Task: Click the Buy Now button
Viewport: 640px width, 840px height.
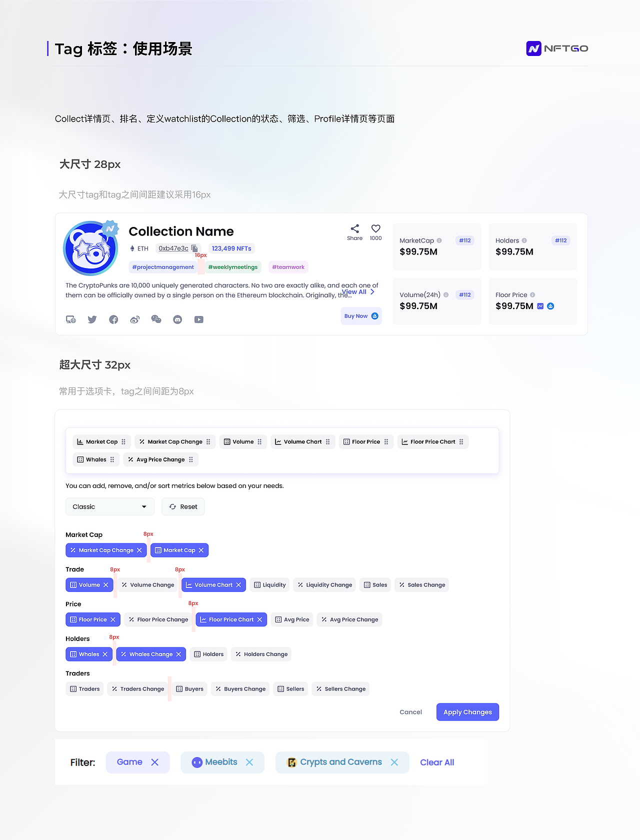Action: tap(361, 316)
